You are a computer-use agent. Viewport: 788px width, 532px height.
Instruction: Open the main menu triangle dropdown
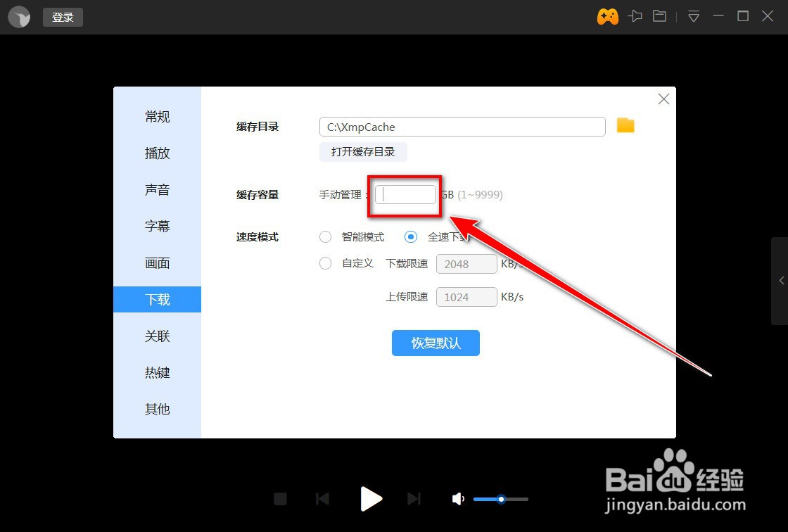(693, 15)
